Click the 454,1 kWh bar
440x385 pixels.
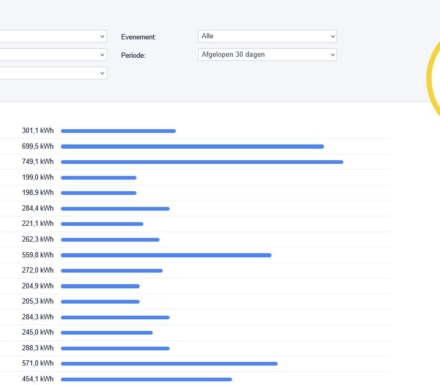[x=146, y=379]
